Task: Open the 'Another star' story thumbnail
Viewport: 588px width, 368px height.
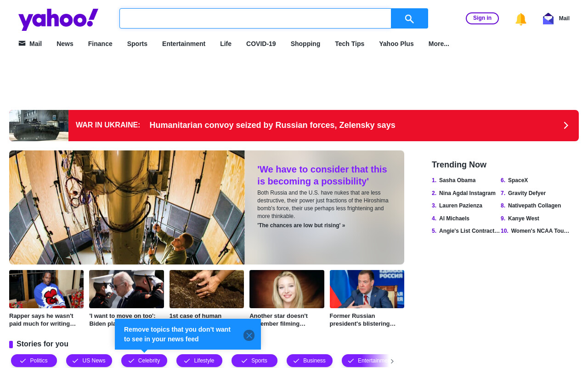Action: 287,289
